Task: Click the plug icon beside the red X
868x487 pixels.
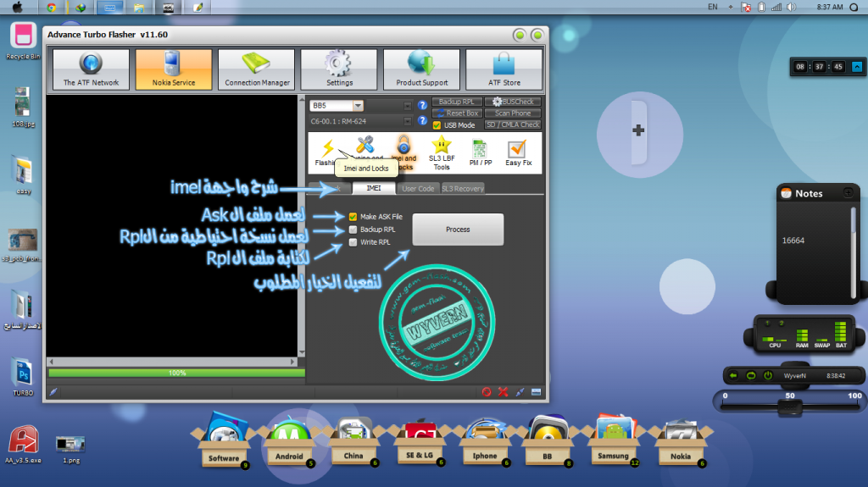Action: (520, 392)
